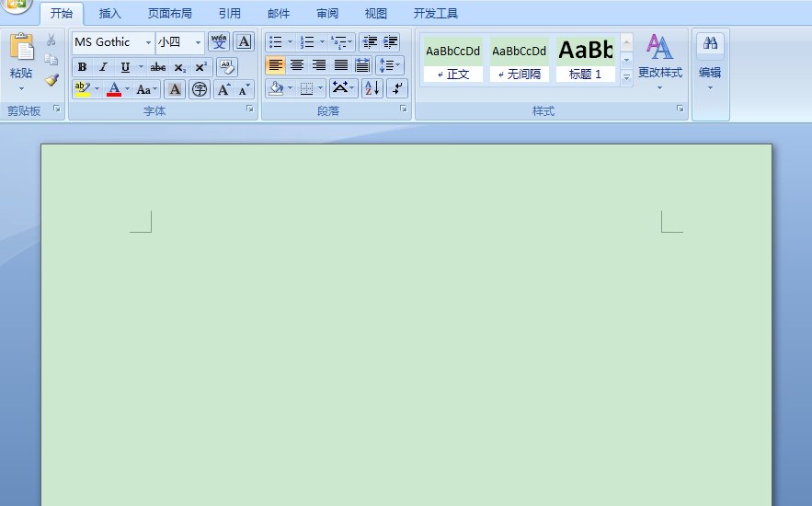Expand the highlight color dropdown arrow

pos(97,89)
